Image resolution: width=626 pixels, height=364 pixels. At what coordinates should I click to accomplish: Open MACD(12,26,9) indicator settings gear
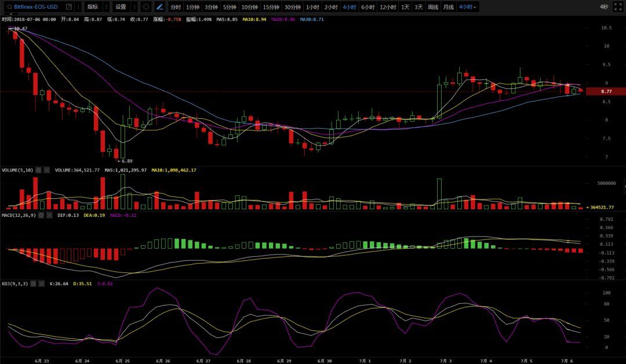(41, 215)
